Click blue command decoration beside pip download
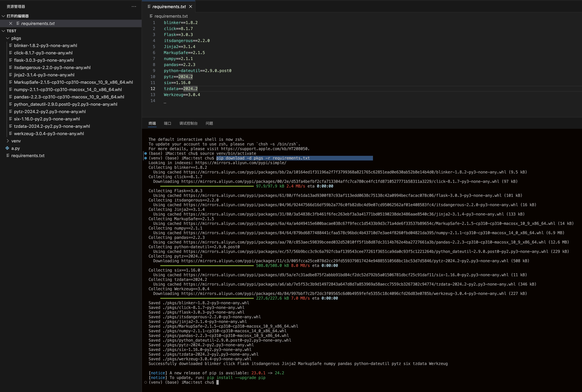Viewport: 582px width, 392px height. tap(146, 158)
